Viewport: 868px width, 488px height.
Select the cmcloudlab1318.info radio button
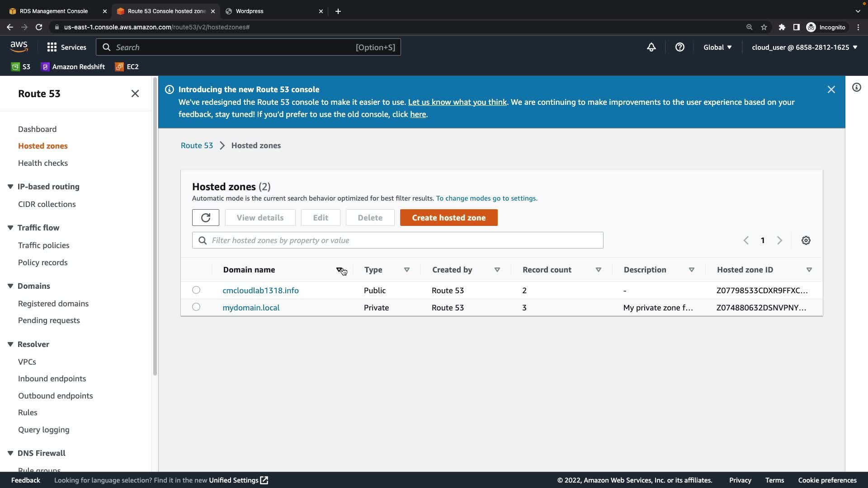point(196,290)
